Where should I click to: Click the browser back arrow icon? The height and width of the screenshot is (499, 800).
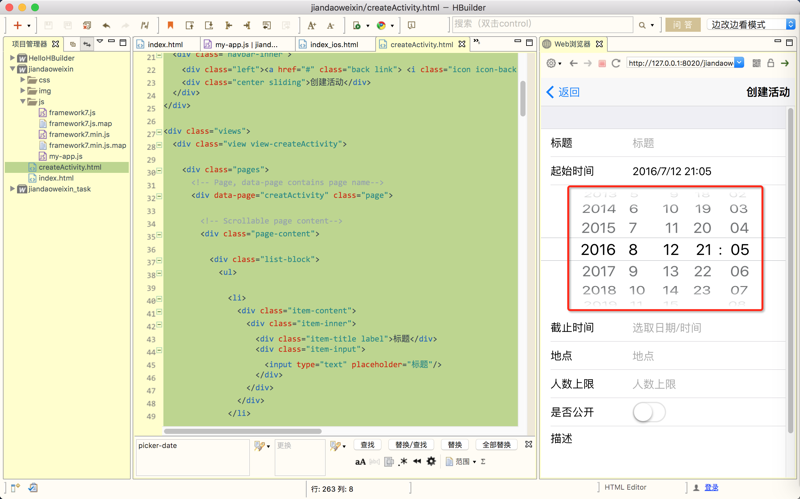pos(573,63)
